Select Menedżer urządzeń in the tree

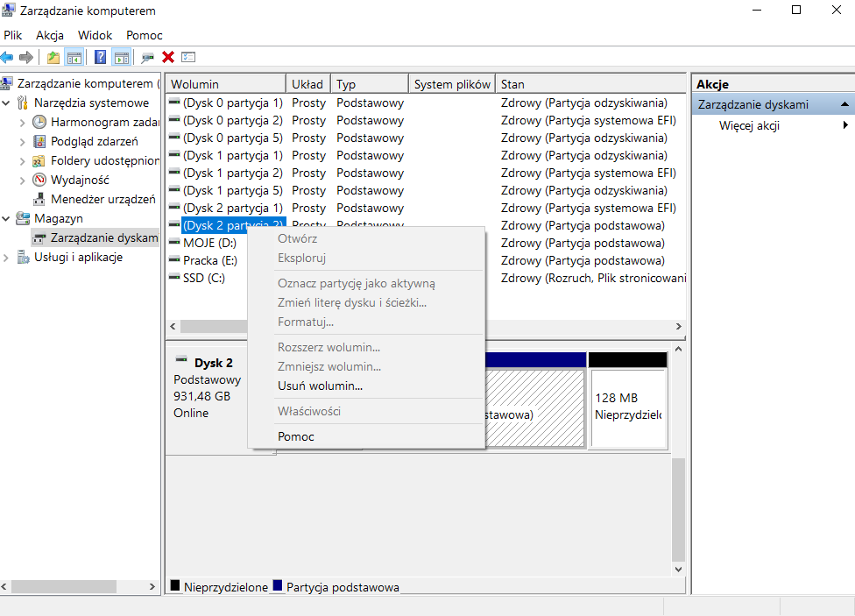coord(103,199)
